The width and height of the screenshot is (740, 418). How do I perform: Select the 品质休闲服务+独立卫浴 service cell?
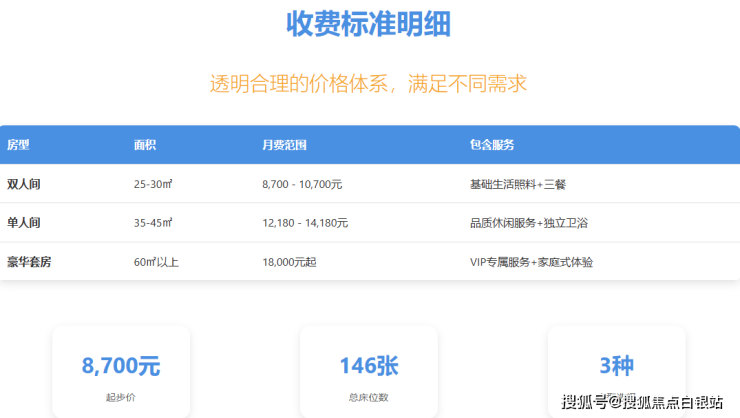click(x=528, y=223)
